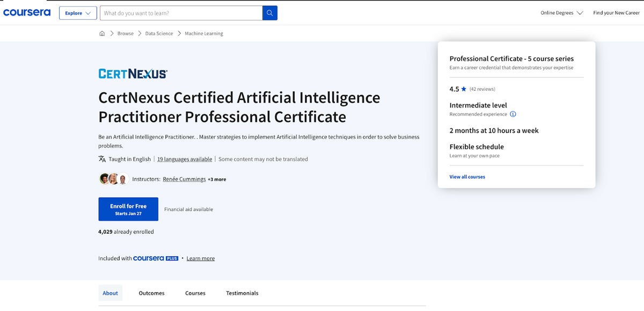Image resolution: width=644 pixels, height=311 pixels.
Task: Open instructor Renée Cummings profile
Action: [x=184, y=179]
